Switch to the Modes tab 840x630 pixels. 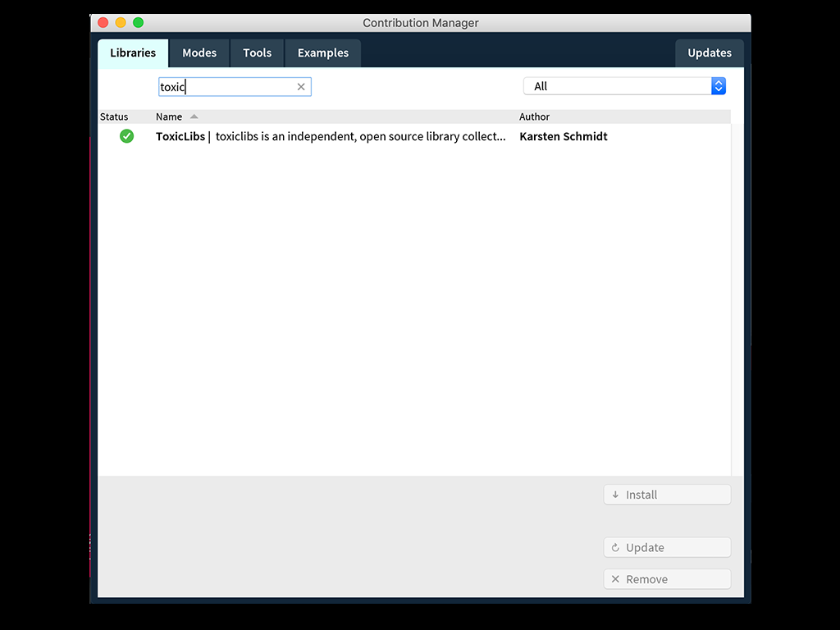pos(199,53)
